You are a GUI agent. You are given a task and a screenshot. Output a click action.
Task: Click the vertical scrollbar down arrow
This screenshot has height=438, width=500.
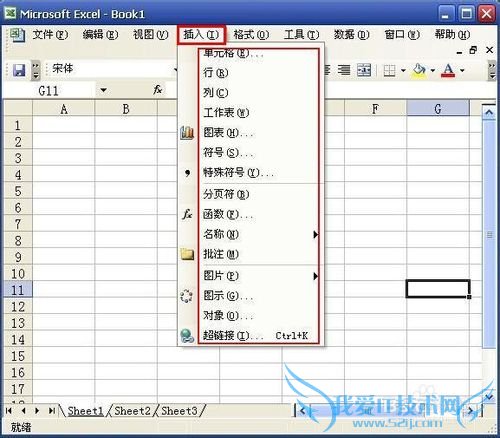pyautogui.click(x=489, y=396)
